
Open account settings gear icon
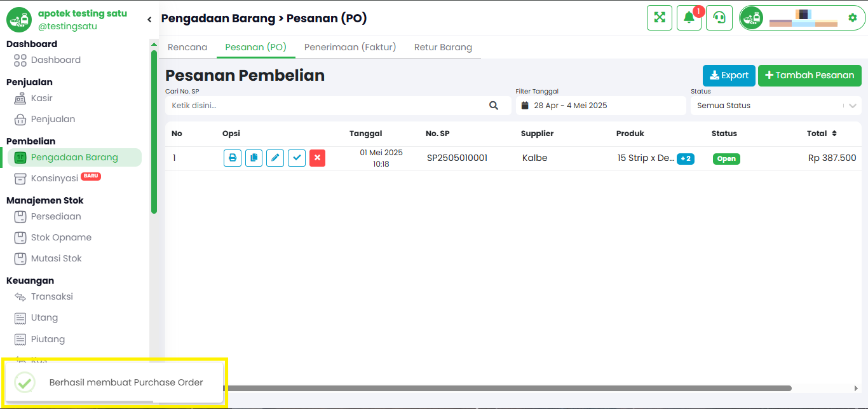click(x=853, y=18)
